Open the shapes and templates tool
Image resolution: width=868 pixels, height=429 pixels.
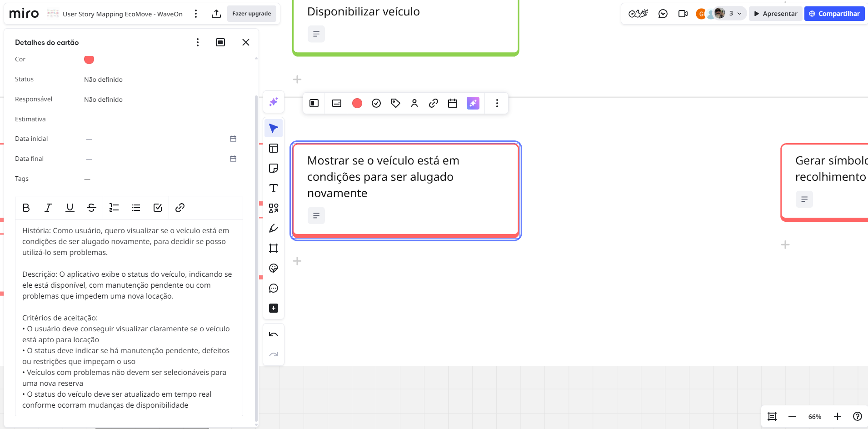pos(274,209)
